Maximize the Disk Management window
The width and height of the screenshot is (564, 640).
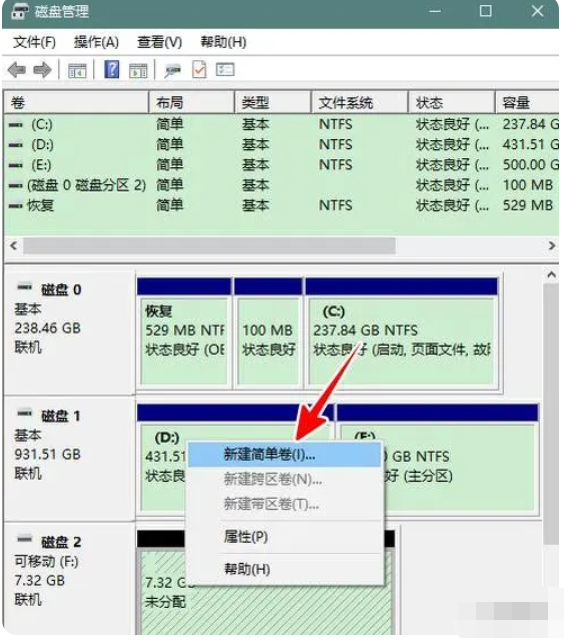486,11
